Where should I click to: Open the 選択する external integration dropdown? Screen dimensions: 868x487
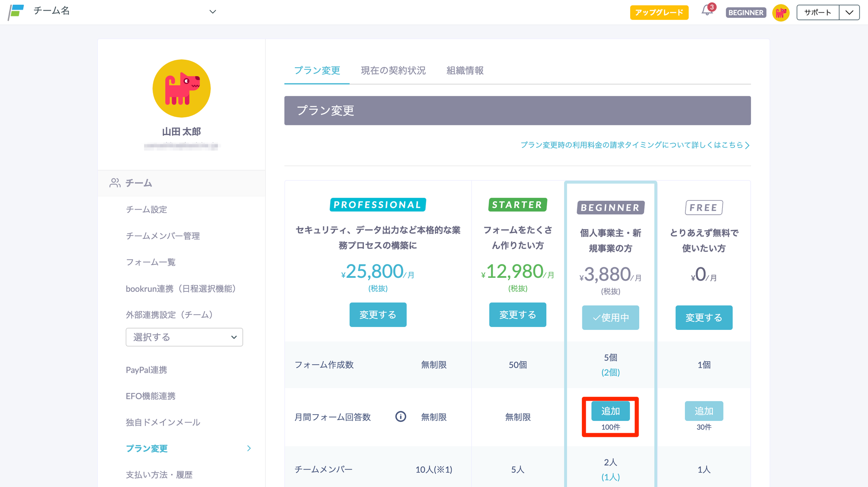(x=184, y=337)
